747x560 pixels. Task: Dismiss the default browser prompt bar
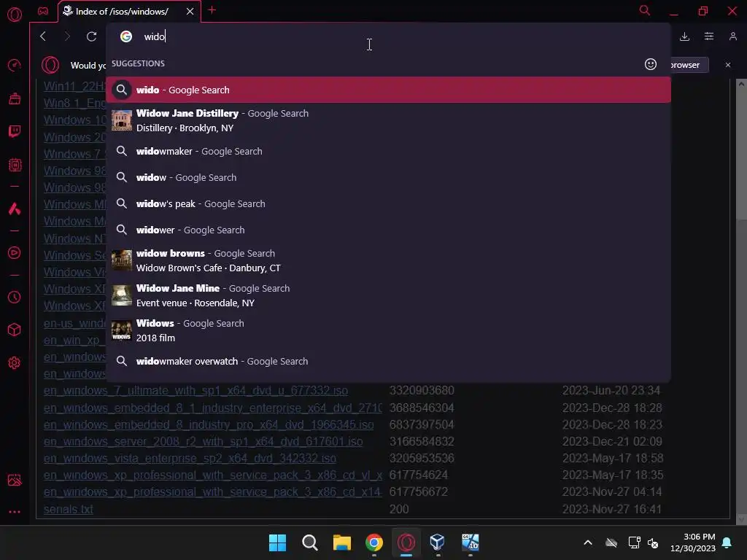tap(727, 65)
